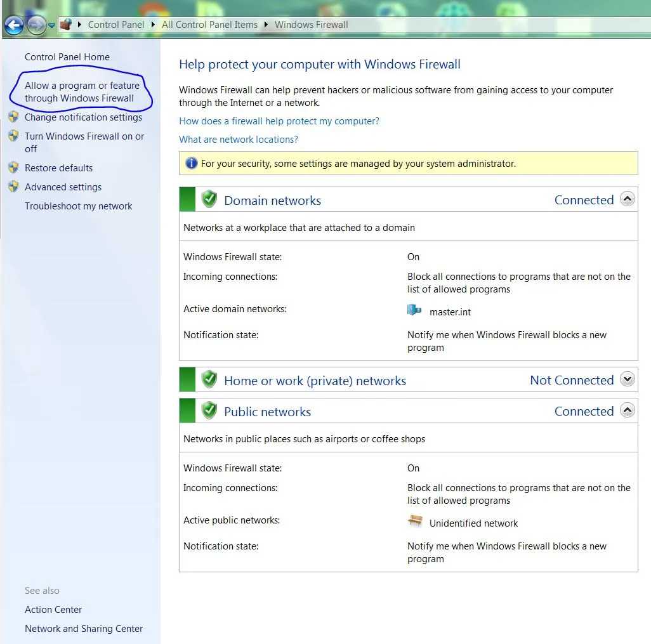Click the master.int network icon
651x644 pixels.
414,310
